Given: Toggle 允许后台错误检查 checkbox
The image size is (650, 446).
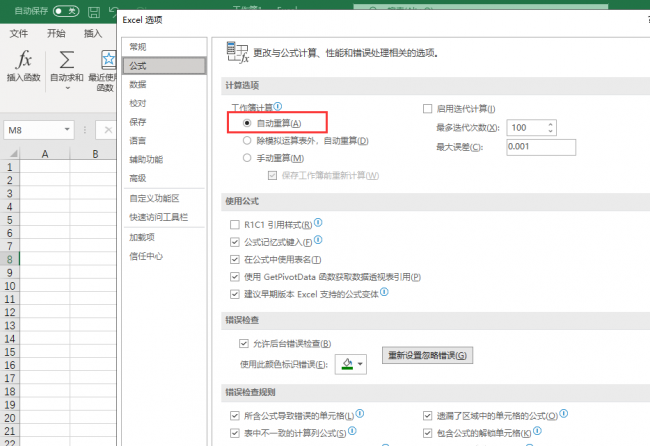Looking at the screenshot, I should tap(244, 343).
